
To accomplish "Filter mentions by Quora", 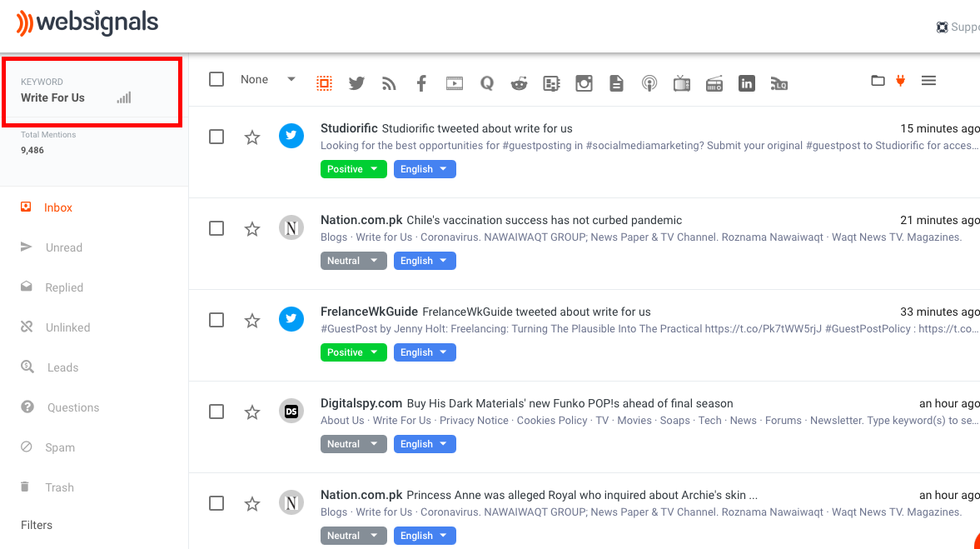I will coord(487,83).
